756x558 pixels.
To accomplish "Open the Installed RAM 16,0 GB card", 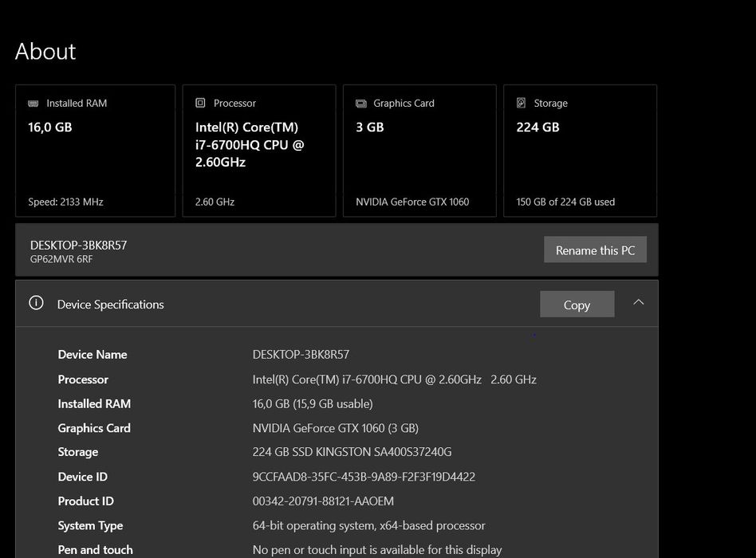I will 96,151.
